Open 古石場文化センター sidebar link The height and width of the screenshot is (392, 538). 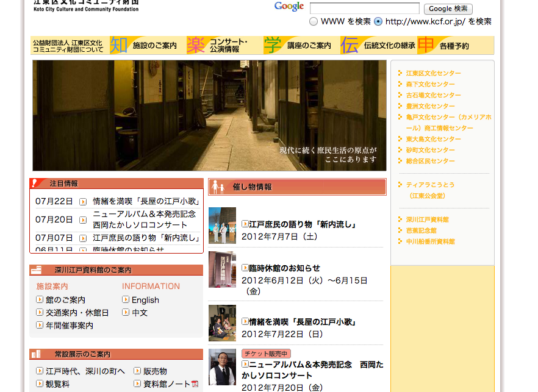pyautogui.click(x=433, y=95)
